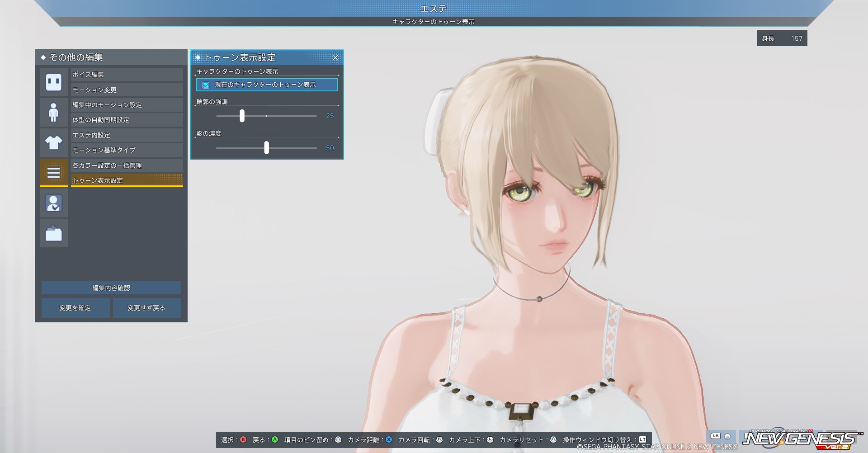Select the body figure icon in the sidebar
868x453 pixels.
point(54,112)
